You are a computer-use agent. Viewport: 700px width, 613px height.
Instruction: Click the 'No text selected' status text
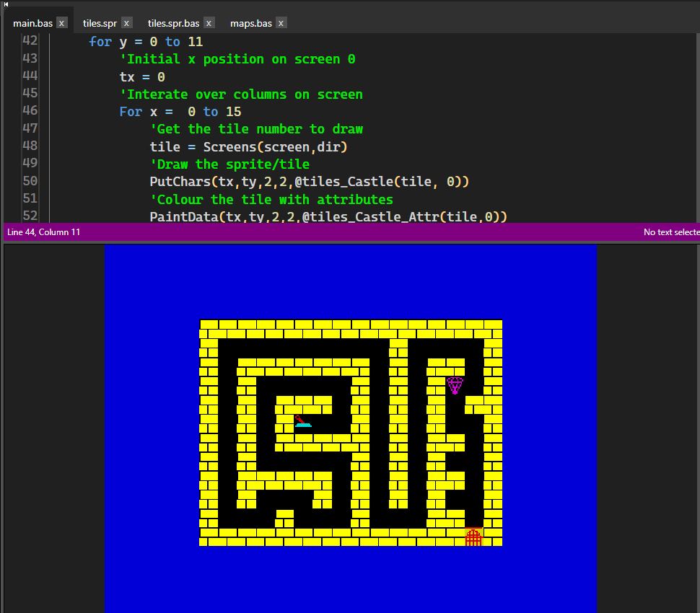[671, 232]
